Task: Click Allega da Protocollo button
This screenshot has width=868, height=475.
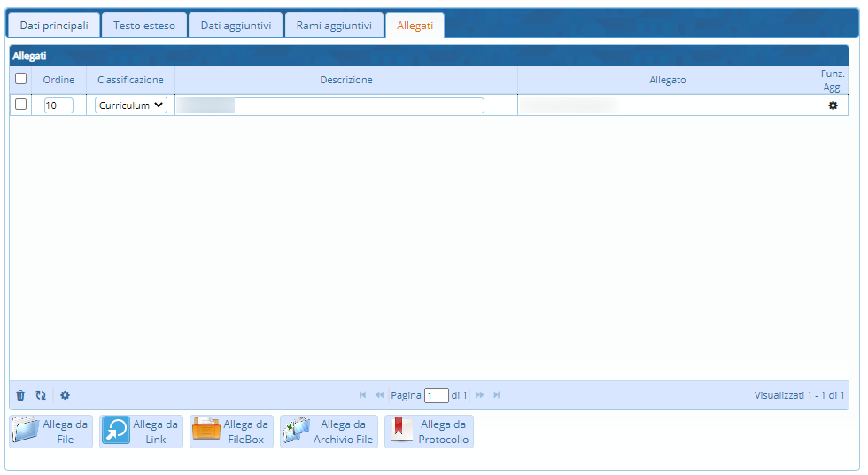Action: coord(429,432)
